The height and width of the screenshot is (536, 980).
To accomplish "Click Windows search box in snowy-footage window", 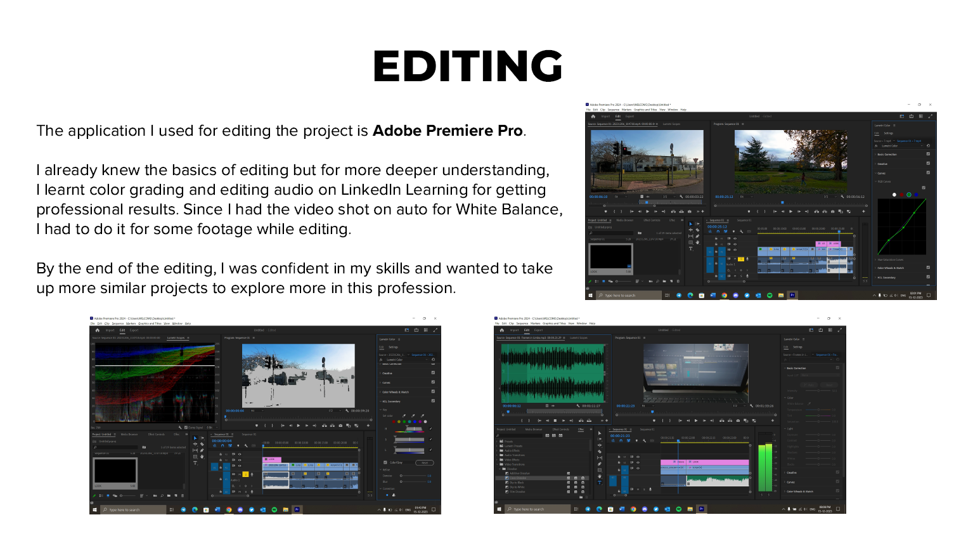I will (x=133, y=510).
